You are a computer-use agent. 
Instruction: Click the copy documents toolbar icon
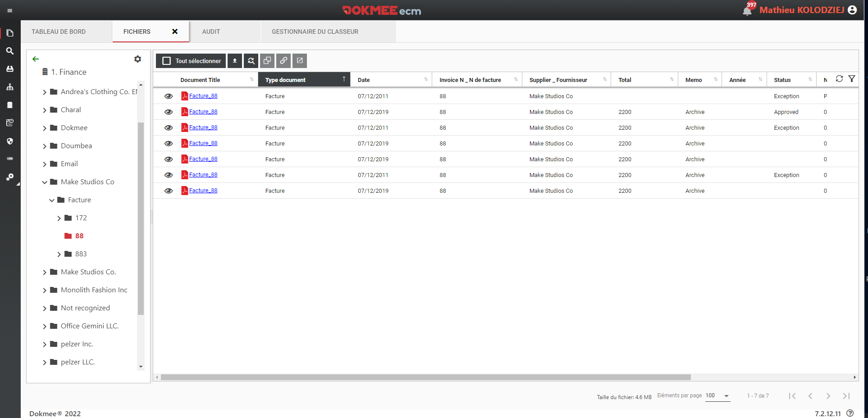point(267,61)
